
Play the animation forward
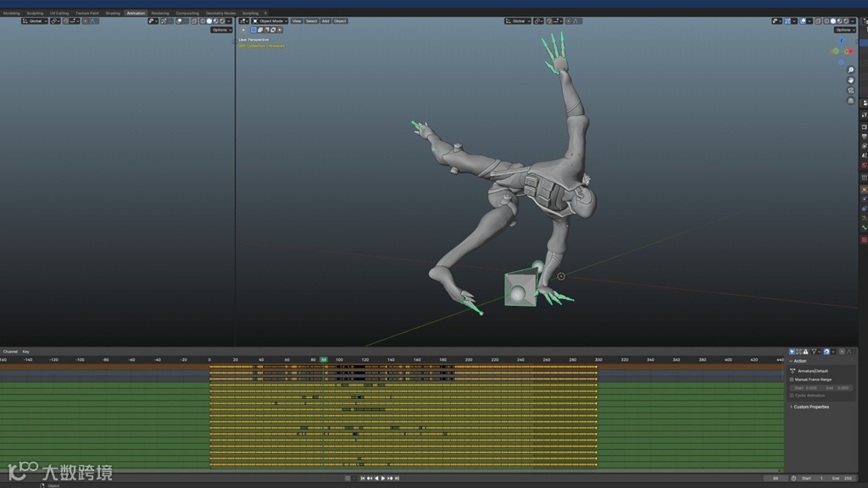pos(383,479)
